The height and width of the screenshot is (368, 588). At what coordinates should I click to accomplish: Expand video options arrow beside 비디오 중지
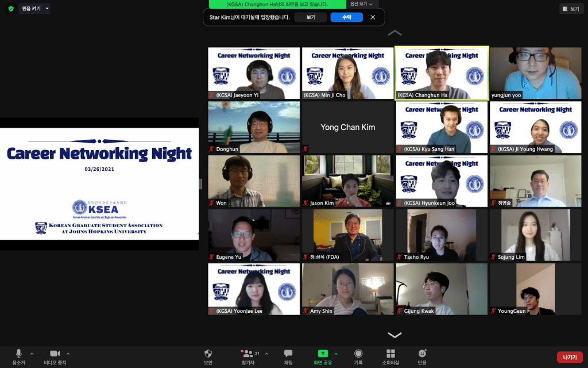pos(68,354)
